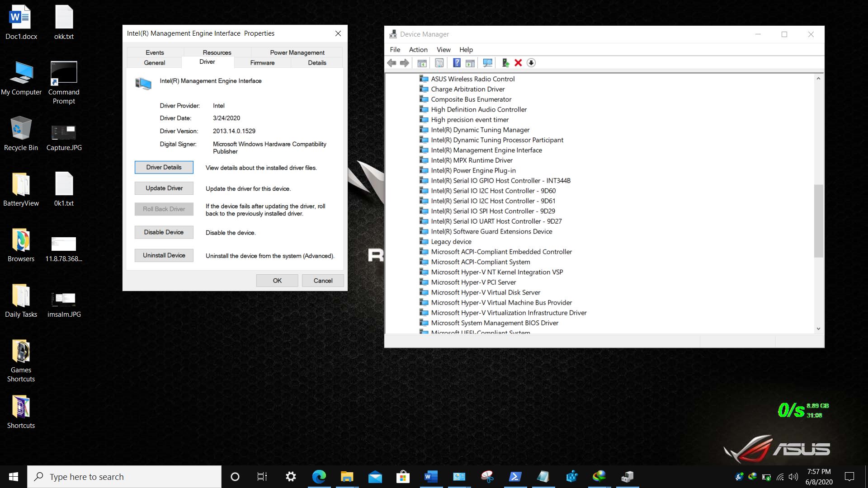The width and height of the screenshot is (868, 488).
Task: Click the Driver Details button
Action: [164, 168]
